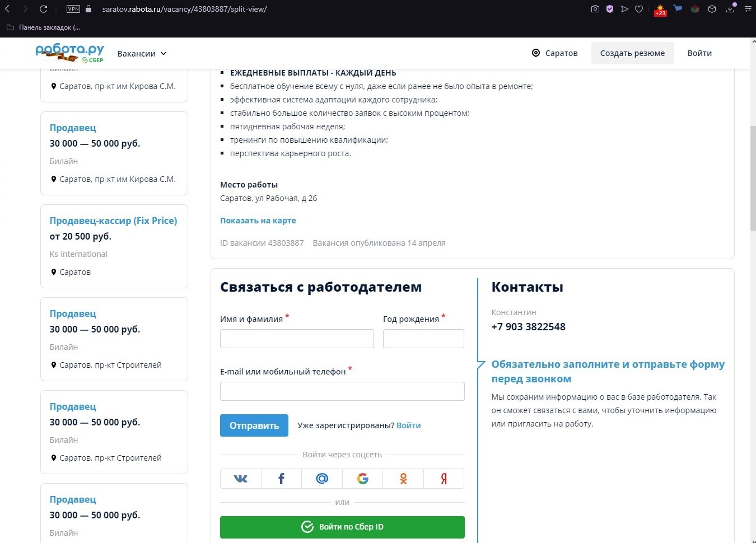Focus the Год рождения field
The width and height of the screenshot is (756, 543).
click(423, 339)
